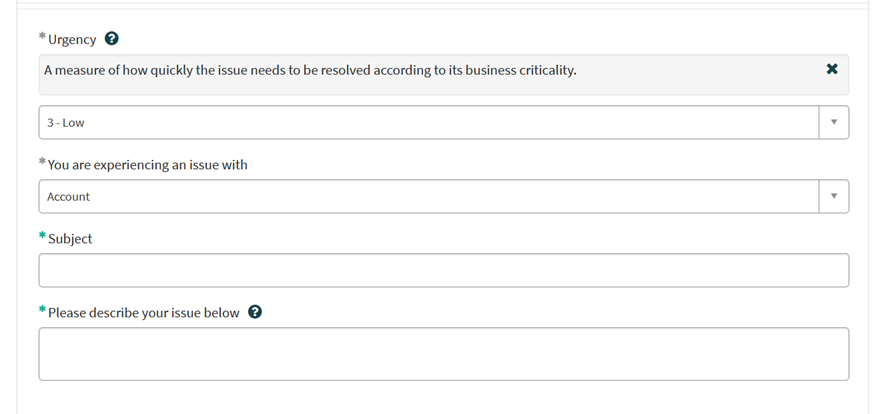Click the green asterisk before Subject
This screenshot has height=414, width=878.
coord(42,237)
